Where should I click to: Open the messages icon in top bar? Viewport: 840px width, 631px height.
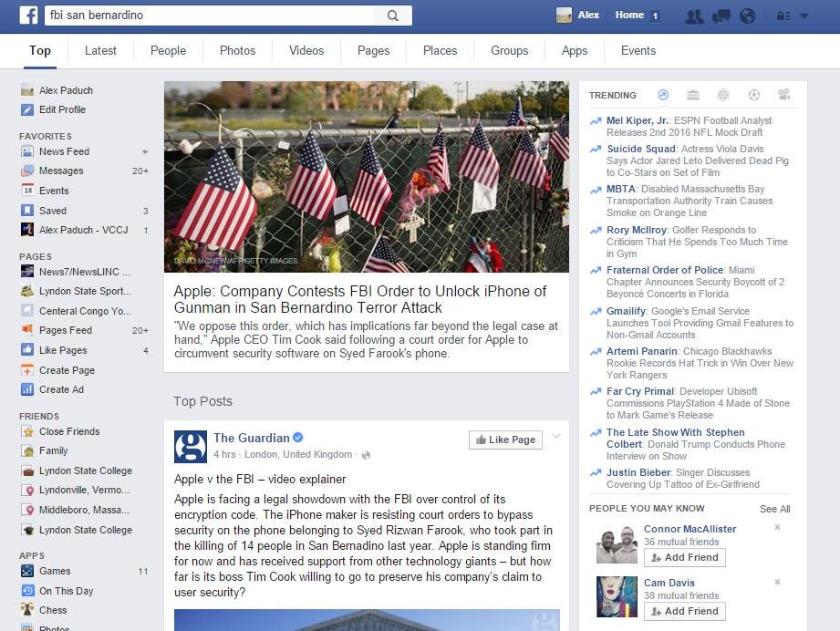[x=721, y=16]
